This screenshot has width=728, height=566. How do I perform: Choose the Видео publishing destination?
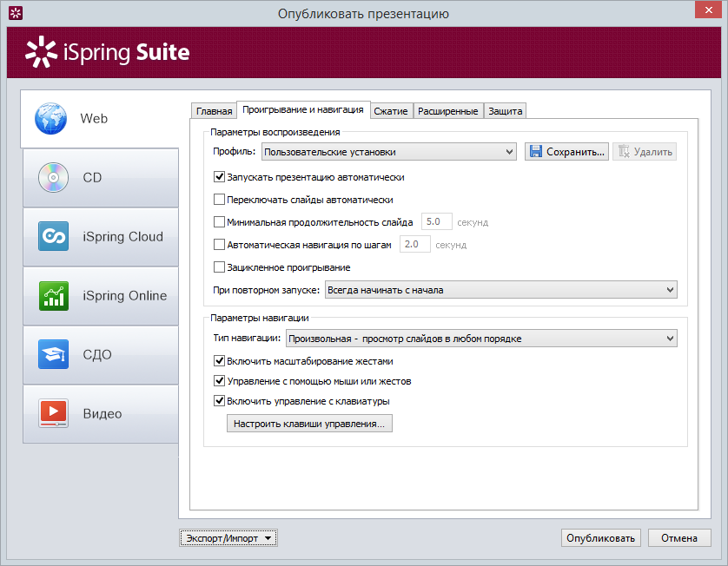pyautogui.click(x=101, y=413)
